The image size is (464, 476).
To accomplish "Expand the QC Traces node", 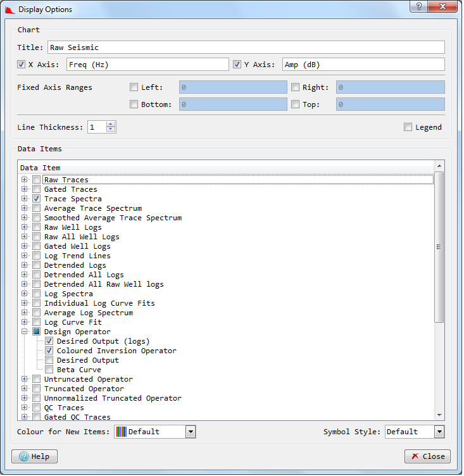I will coord(25,408).
